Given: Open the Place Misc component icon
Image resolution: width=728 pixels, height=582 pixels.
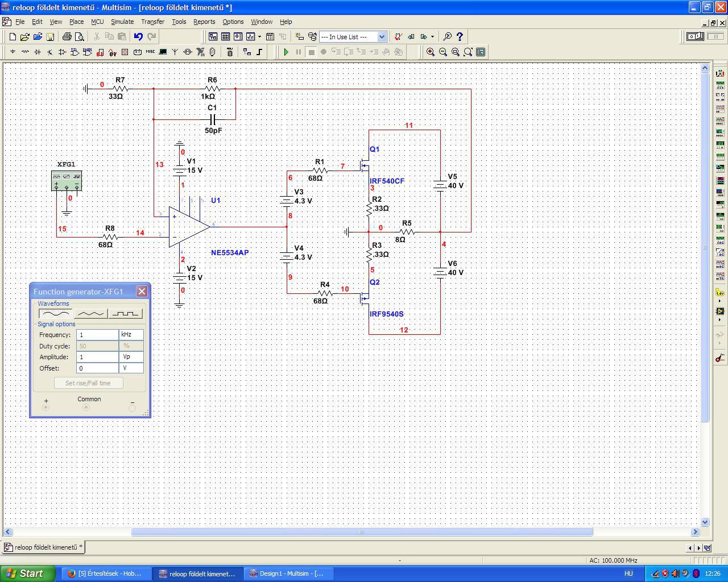Looking at the screenshot, I should [150, 52].
